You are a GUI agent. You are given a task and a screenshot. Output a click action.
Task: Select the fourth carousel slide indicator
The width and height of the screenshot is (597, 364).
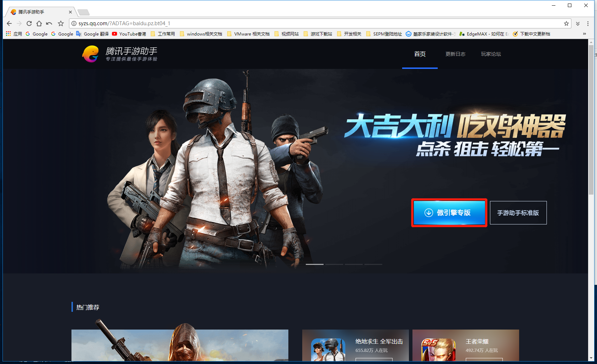point(373,264)
